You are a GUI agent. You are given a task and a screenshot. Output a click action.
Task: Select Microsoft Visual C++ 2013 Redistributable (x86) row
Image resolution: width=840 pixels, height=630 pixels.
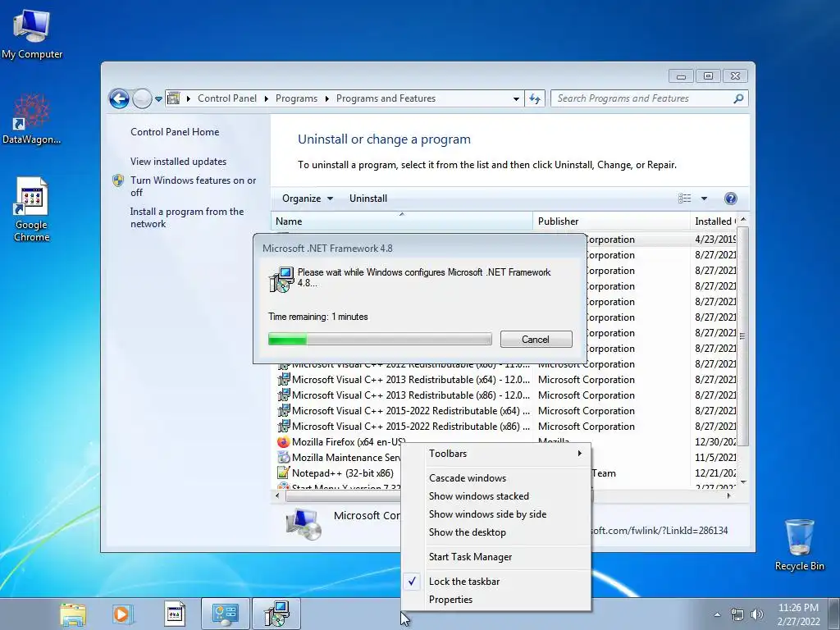(506, 395)
